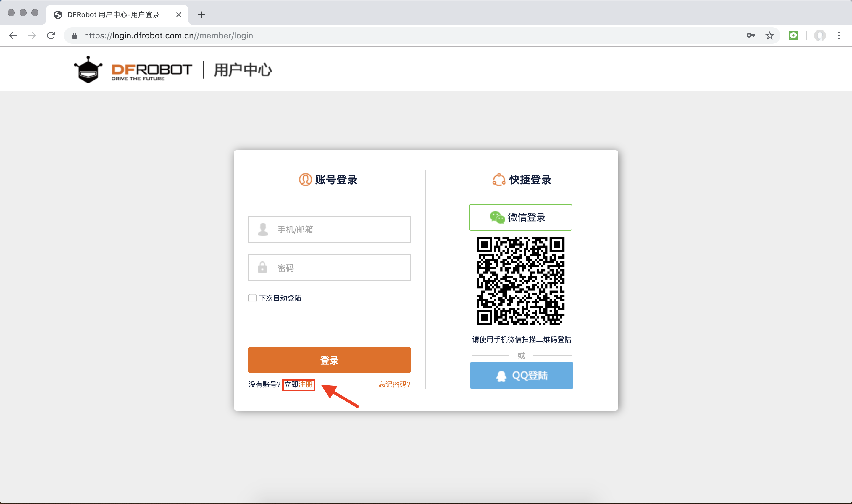The height and width of the screenshot is (504, 852).
Task: Close the DFRobot 用户中心 tab
Action: click(179, 14)
